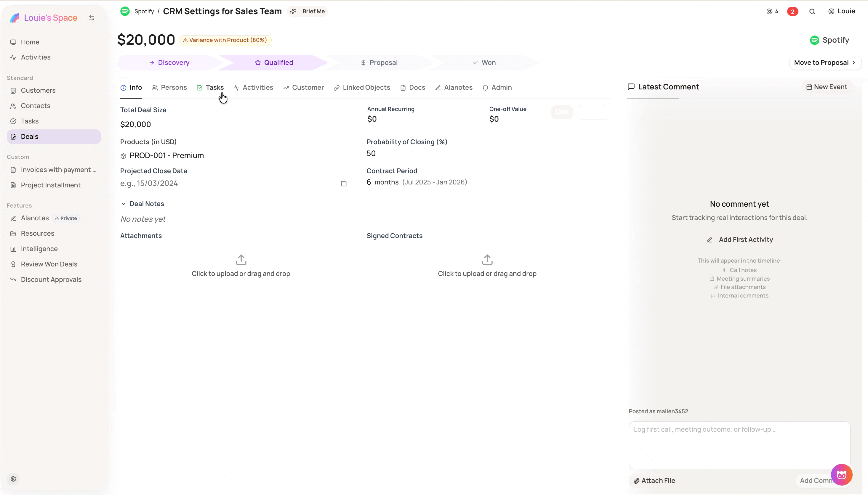Viewport: 868px width, 495px height.
Task: Follow the Spotify breadcrumb link
Action: click(x=144, y=11)
